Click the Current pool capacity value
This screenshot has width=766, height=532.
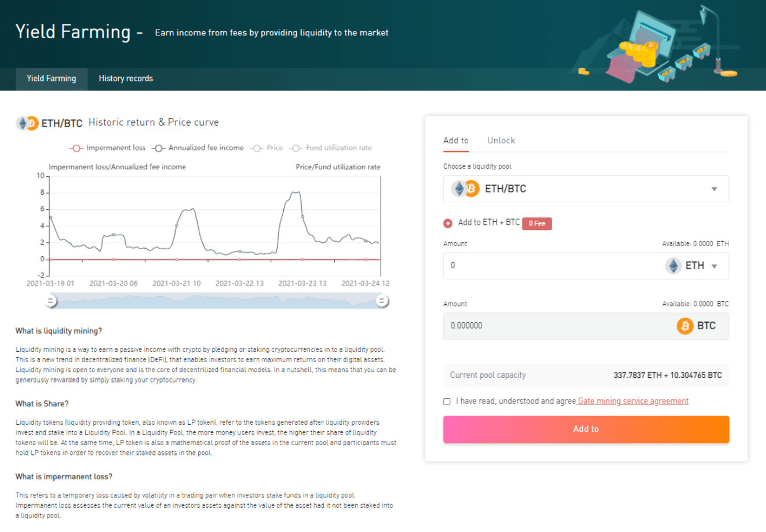pos(667,375)
